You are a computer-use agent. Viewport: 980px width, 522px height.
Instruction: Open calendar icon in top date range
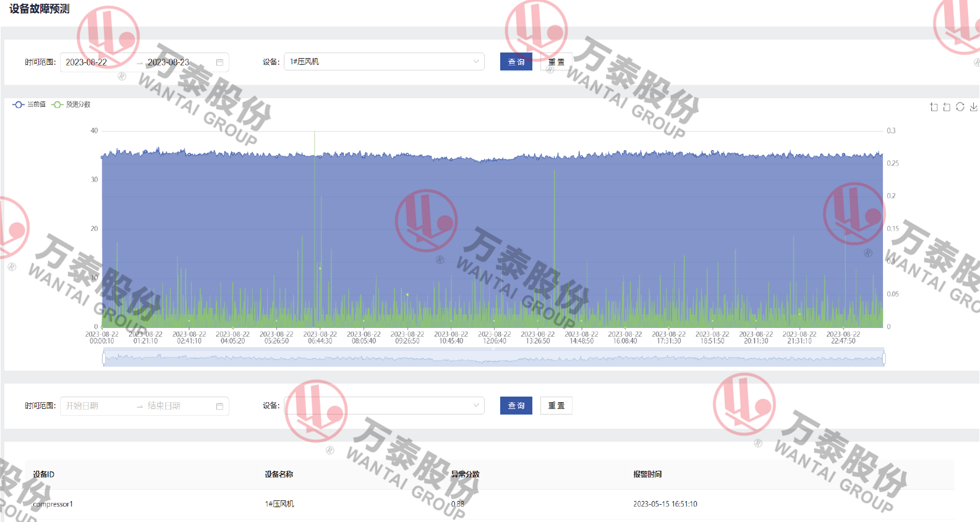coord(219,62)
